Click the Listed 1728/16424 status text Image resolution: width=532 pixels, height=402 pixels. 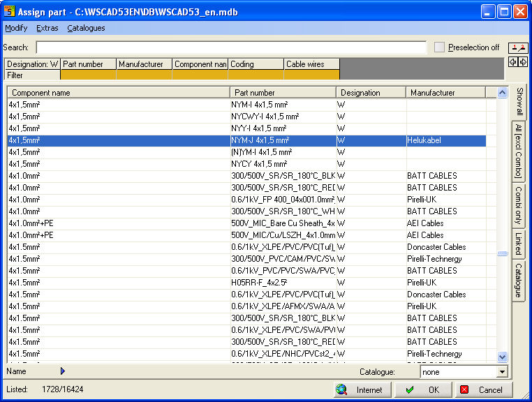coord(45,389)
